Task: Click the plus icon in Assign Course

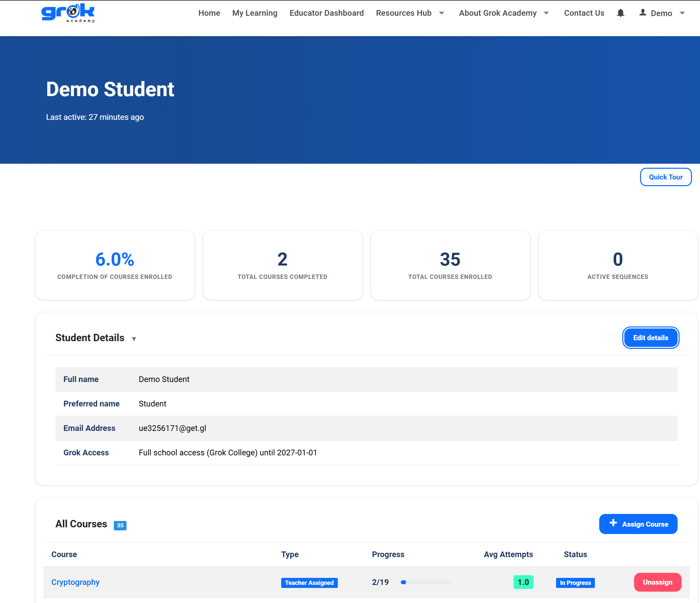Action: click(x=613, y=523)
